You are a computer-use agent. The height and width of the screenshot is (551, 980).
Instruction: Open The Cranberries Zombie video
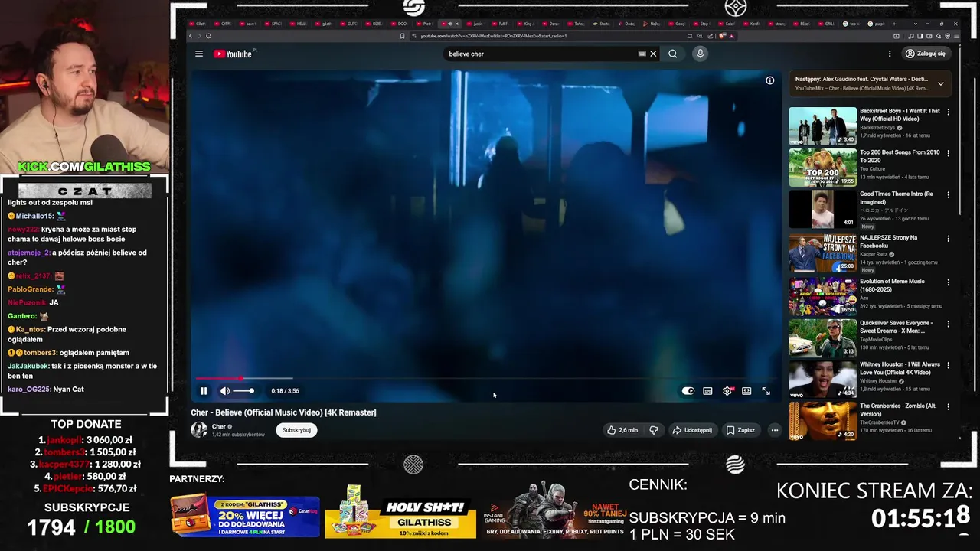coord(822,421)
